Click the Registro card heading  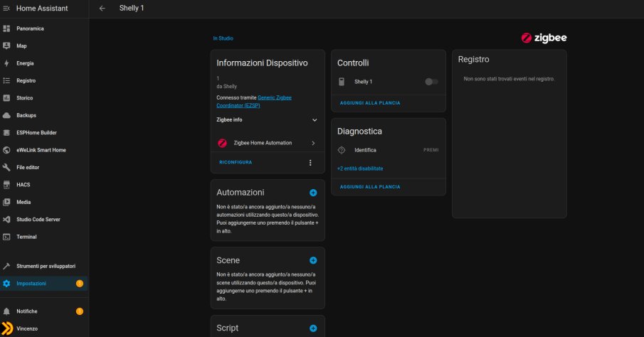(x=473, y=59)
